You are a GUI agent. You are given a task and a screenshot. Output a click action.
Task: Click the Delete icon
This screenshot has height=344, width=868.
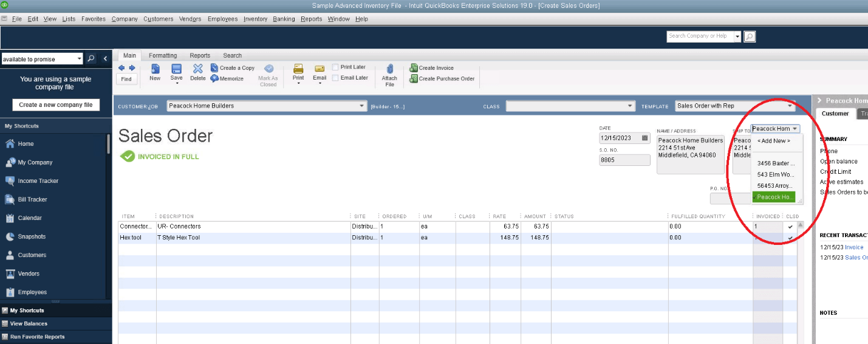[198, 69]
